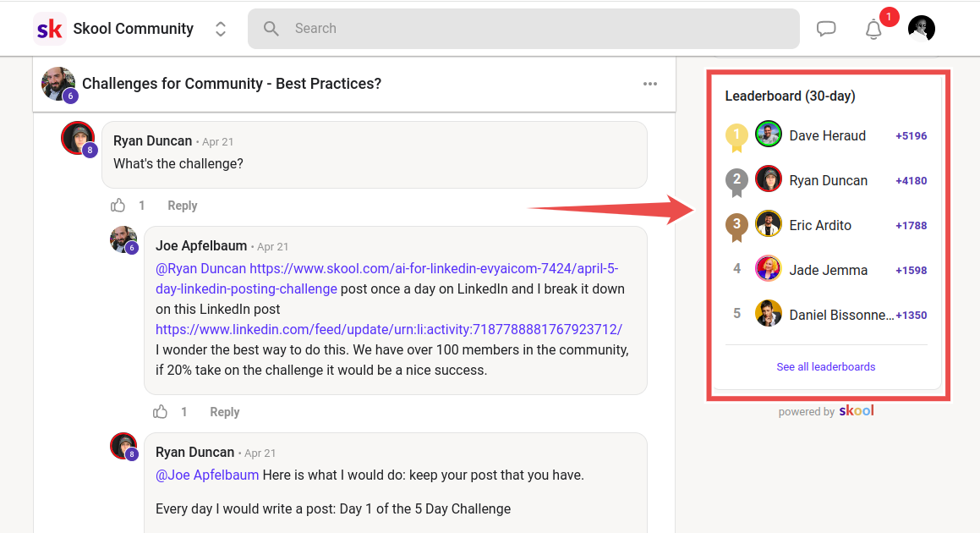Click the 'powered by skool' link
This screenshot has height=533, width=980.
point(825,411)
